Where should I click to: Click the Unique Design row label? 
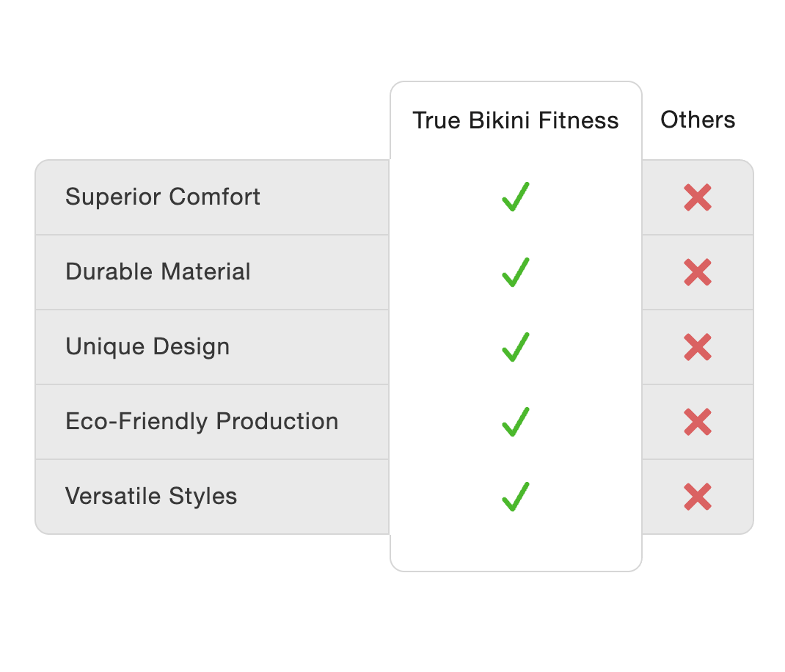(147, 347)
